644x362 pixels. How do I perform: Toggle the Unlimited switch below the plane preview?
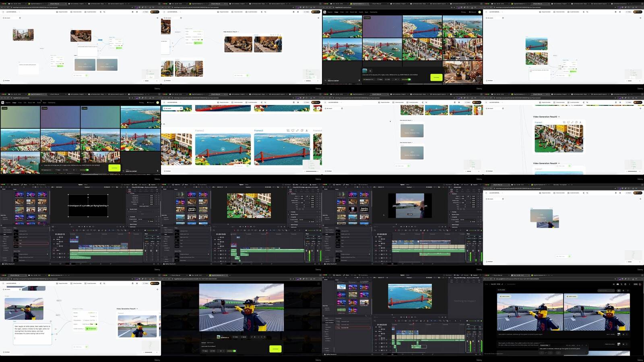pyautogui.click(x=234, y=351)
